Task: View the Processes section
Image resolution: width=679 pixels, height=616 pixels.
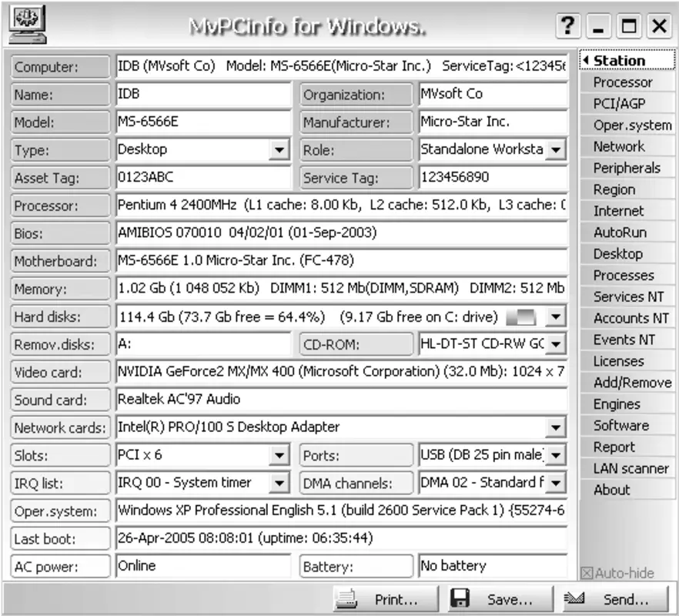Action: pyautogui.click(x=627, y=275)
